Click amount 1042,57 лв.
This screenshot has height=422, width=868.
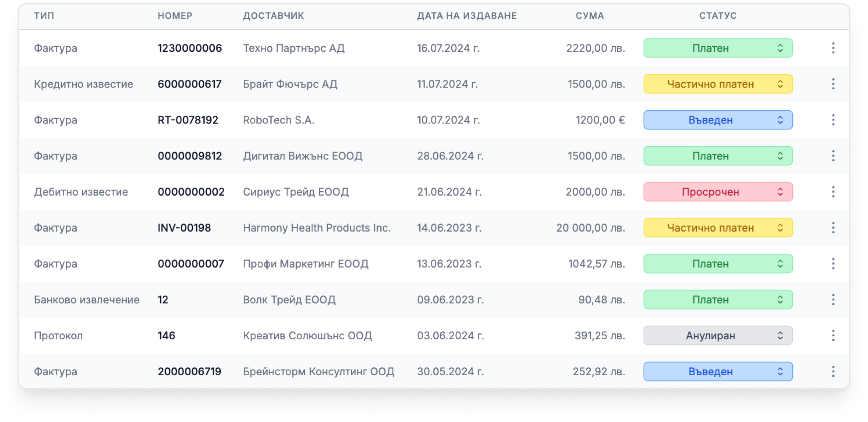pos(597,264)
